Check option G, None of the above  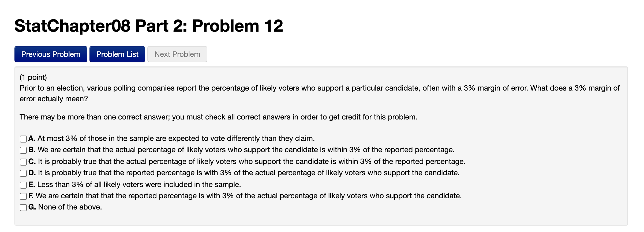(x=23, y=207)
